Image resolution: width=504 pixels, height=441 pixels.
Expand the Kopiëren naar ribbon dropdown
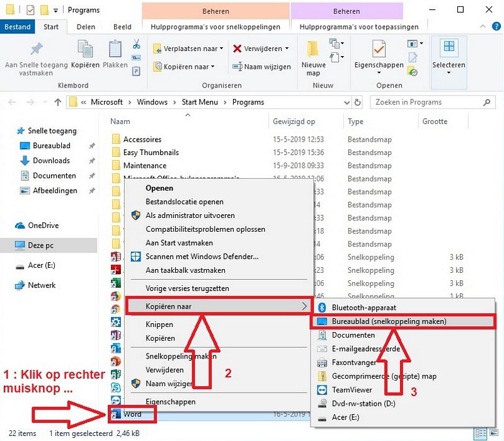tap(212, 67)
